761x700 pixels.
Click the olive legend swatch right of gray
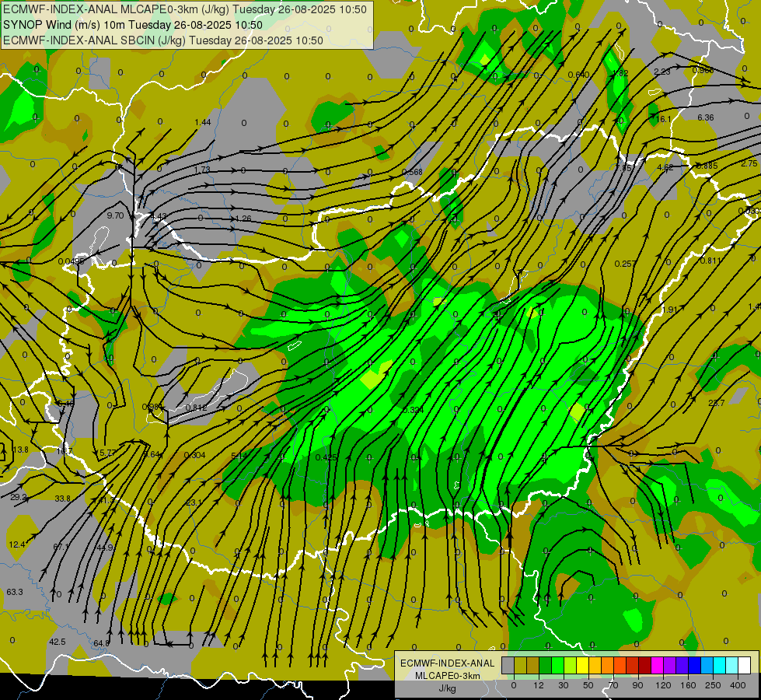pos(520,665)
